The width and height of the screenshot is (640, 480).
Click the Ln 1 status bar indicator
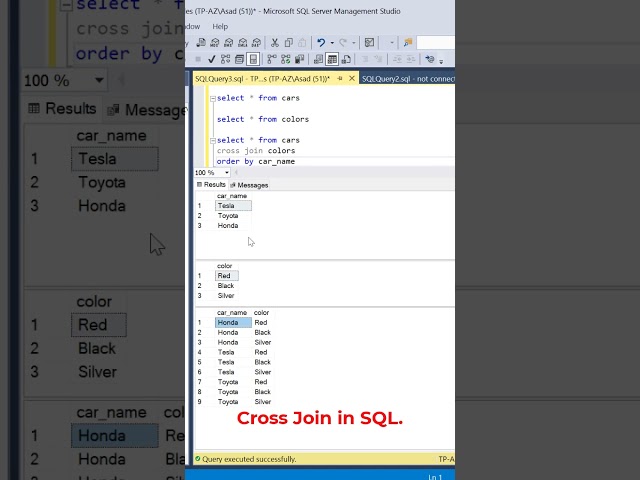435,477
